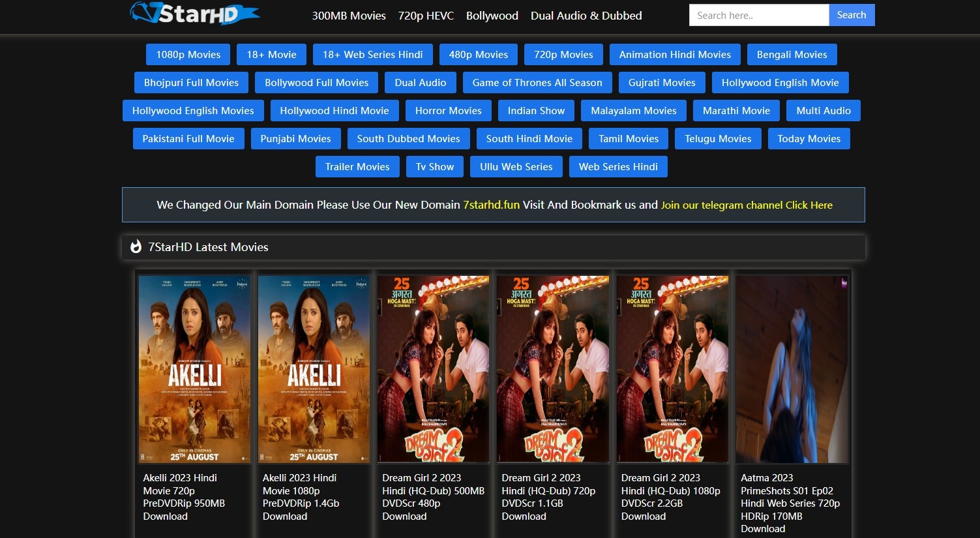The width and height of the screenshot is (980, 538).
Task: Open Dual Audio & Dubbed menu item
Action: [x=586, y=16]
